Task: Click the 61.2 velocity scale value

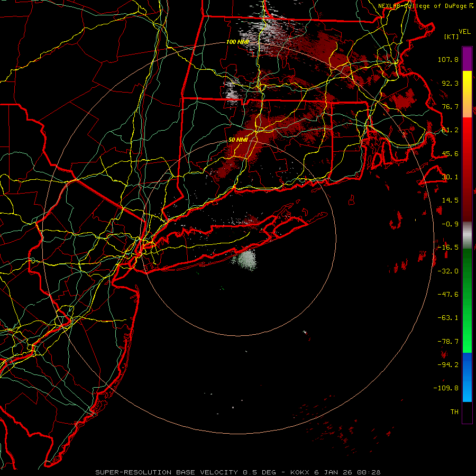Action: tap(450, 130)
